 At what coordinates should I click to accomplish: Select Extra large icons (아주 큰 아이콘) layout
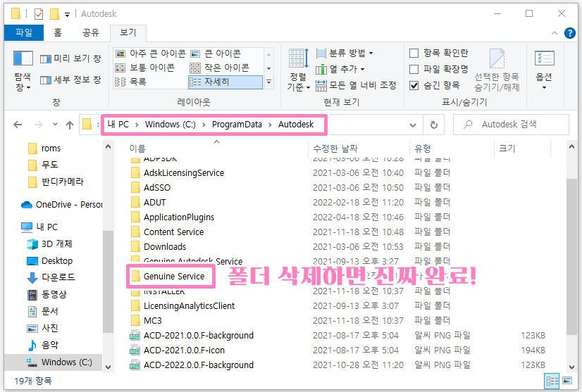click(x=150, y=53)
